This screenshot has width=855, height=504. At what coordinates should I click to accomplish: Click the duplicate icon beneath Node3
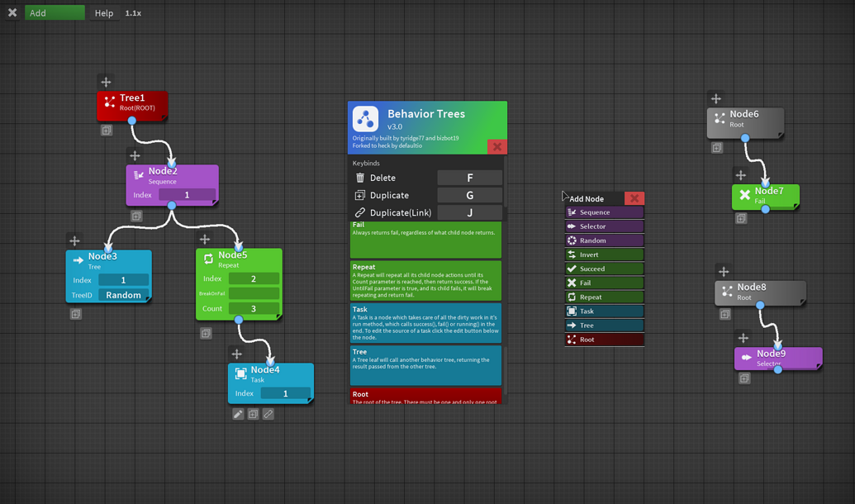pyautogui.click(x=75, y=316)
